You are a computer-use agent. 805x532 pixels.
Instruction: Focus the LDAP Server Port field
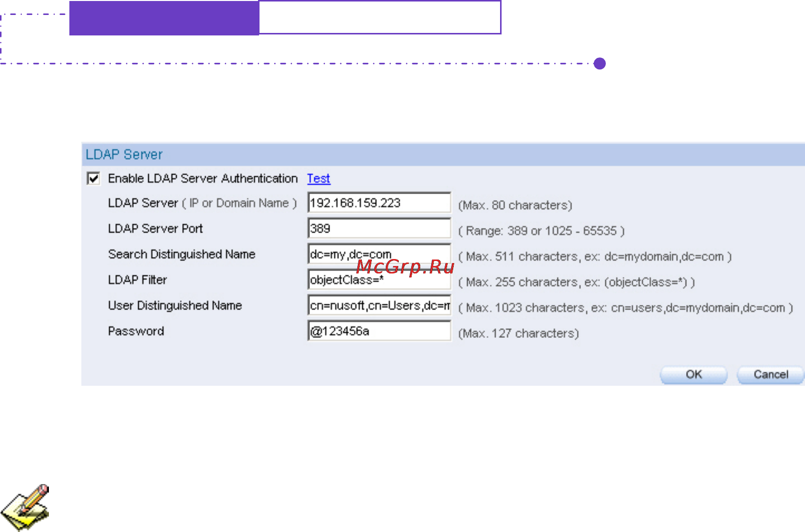click(x=379, y=229)
